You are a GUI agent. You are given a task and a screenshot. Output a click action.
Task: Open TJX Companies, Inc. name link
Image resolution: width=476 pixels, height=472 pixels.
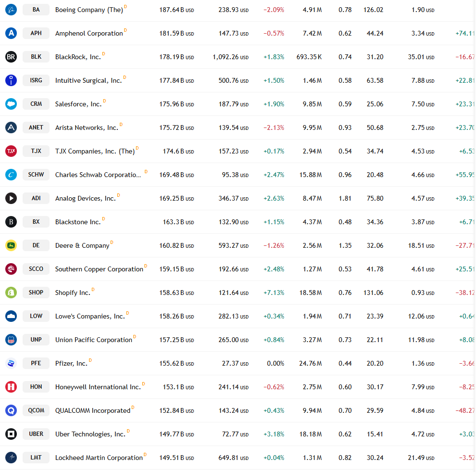point(95,151)
